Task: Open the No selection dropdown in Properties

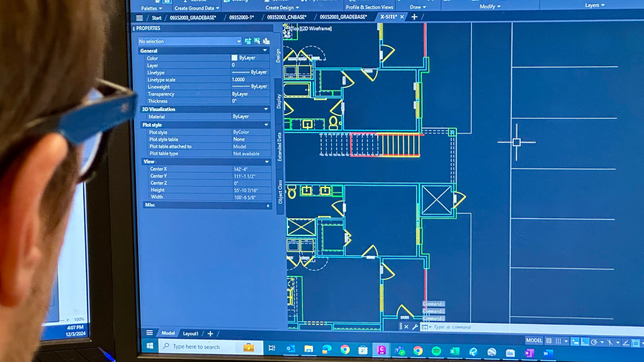Action: 239,41
